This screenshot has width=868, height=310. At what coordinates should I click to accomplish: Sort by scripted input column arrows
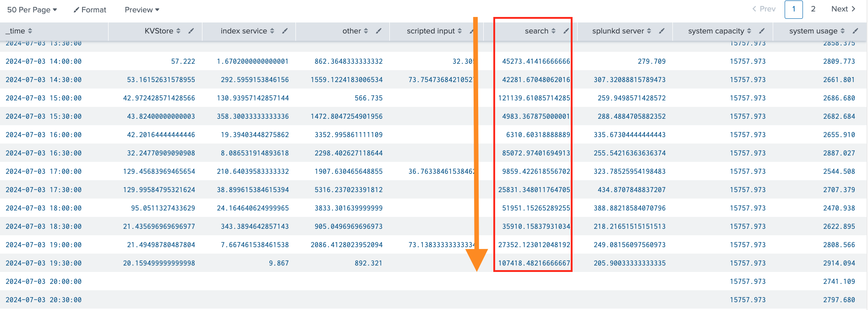(459, 31)
